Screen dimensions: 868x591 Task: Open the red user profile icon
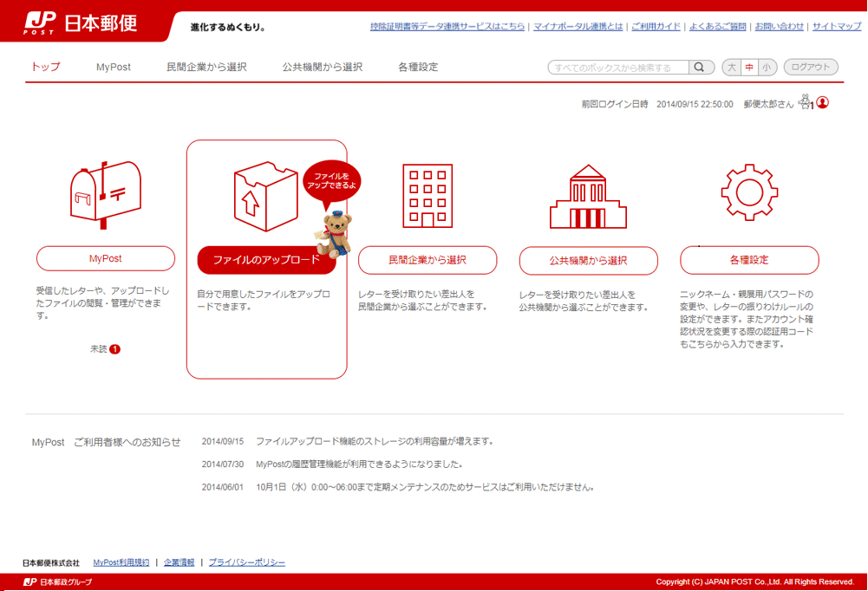pos(823,102)
